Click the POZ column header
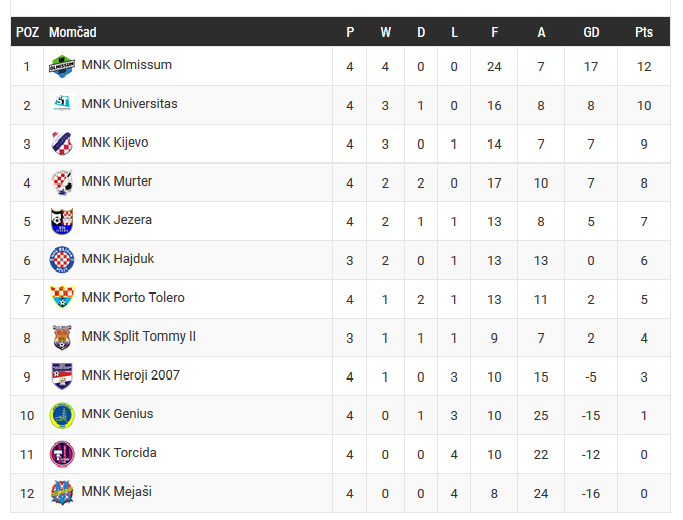This screenshot has width=683, height=520. coord(27,32)
